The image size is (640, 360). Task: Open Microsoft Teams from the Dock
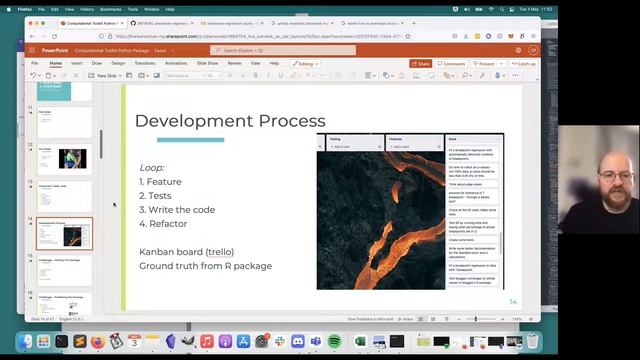click(316, 341)
